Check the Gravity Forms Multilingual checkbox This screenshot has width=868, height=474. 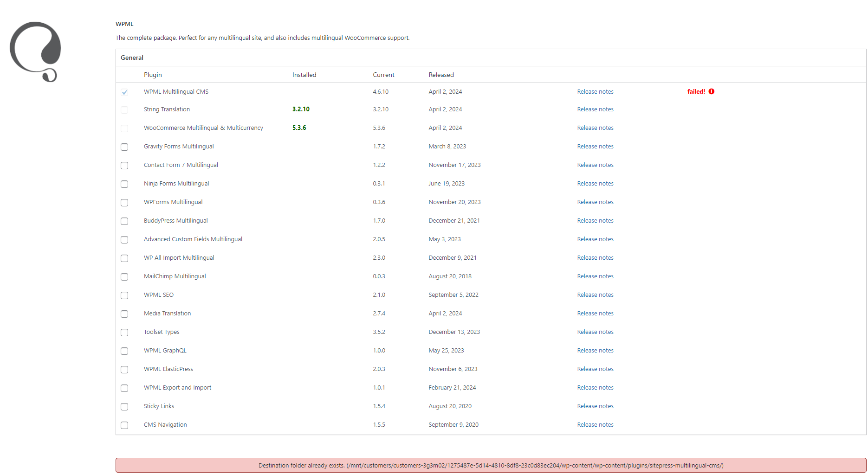124,147
